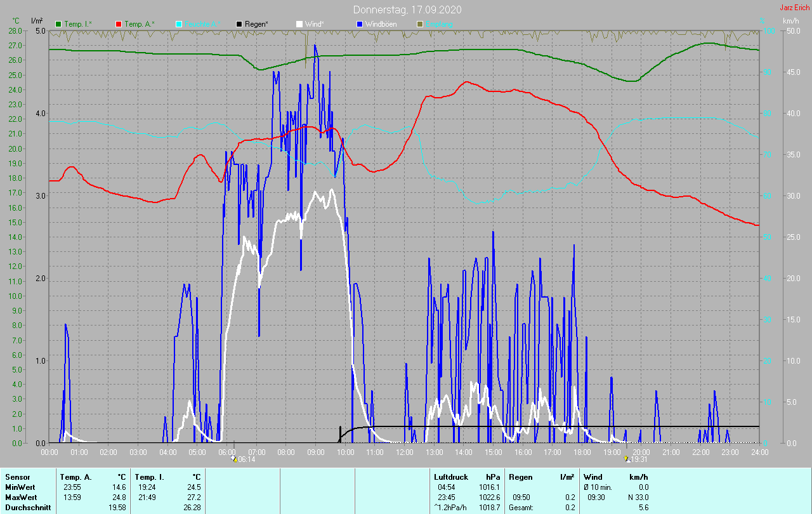Click the red Temp. A. legend swatch
Screen dimensions: 812x514
[x=119, y=24]
